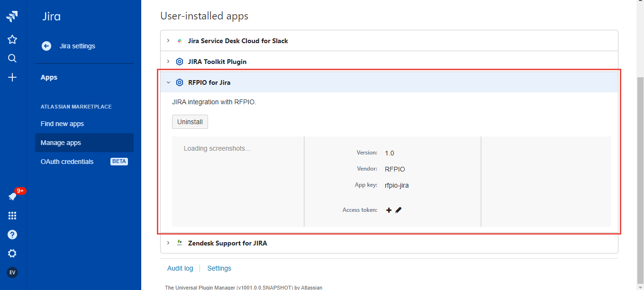644x290 pixels.
Task: Click the back arrow beside Jira settings
Action: point(46,46)
